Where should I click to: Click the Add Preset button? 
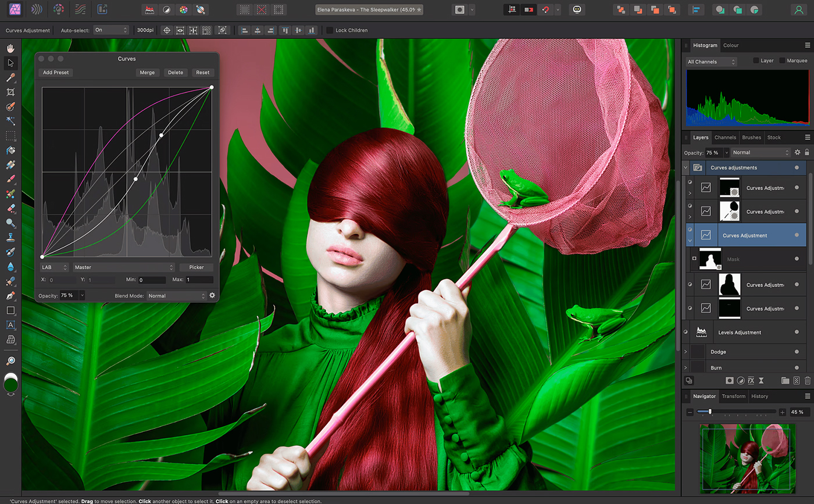(56, 73)
